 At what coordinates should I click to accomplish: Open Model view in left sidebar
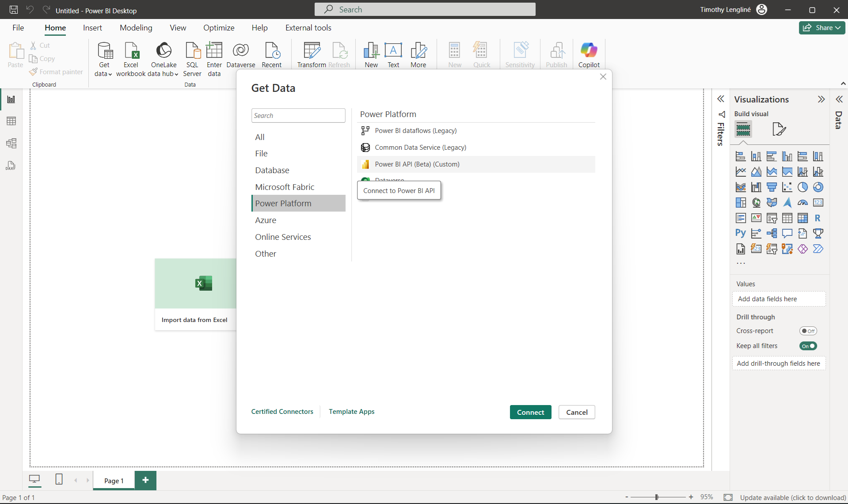point(11,143)
